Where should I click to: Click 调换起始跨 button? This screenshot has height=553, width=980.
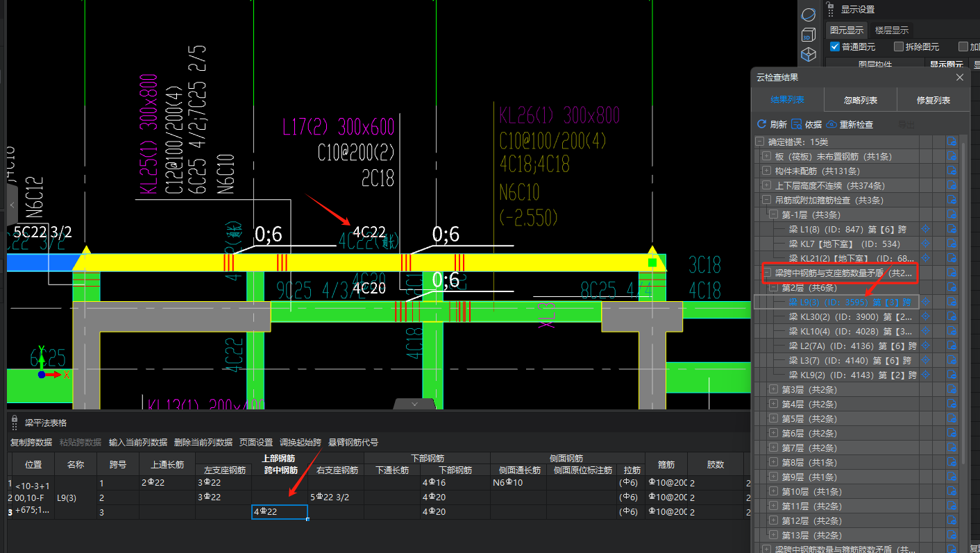301,442
